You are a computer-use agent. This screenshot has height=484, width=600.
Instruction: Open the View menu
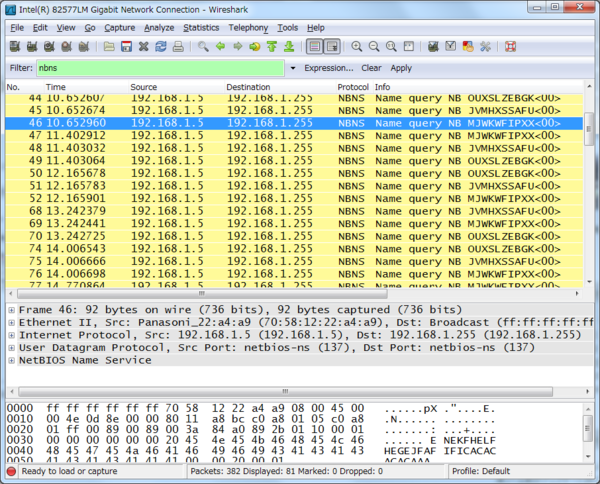pyautogui.click(x=66, y=28)
